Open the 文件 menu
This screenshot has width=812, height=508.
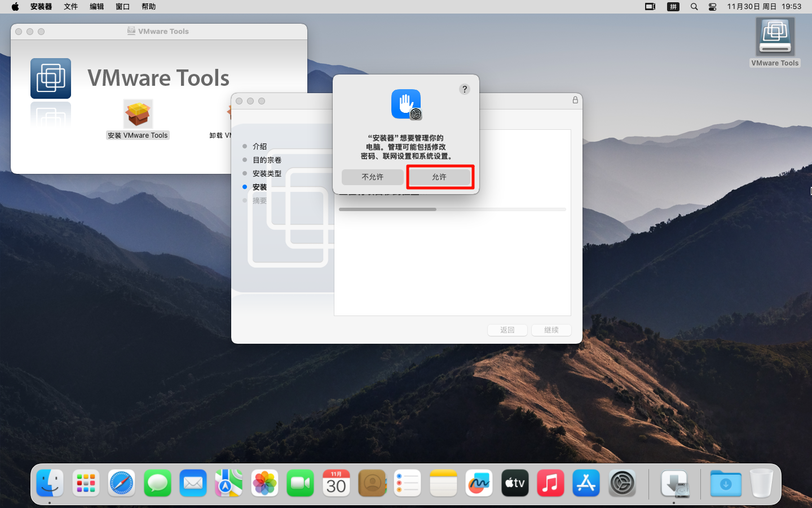click(71, 7)
